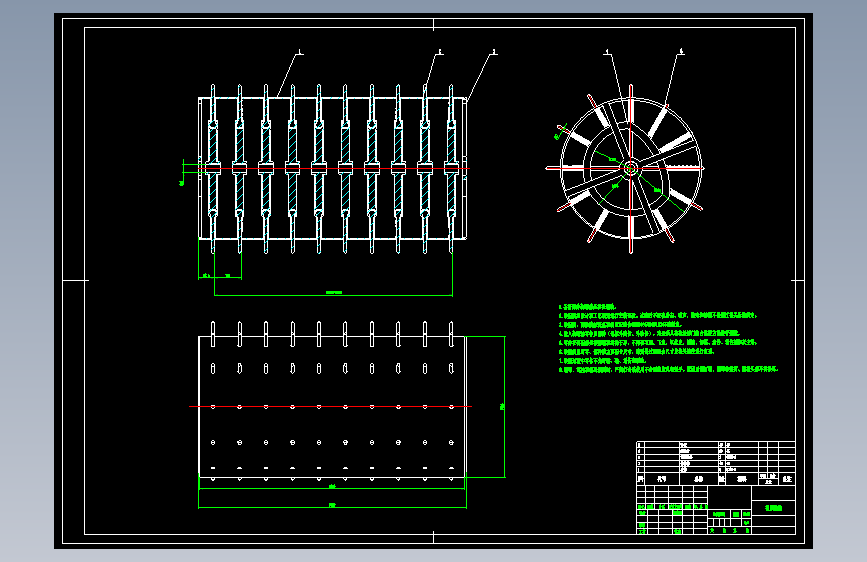The width and height of the screenshot is (867, 562).
Task: Click the center hub of the circular end view
Action: (630, 168)
